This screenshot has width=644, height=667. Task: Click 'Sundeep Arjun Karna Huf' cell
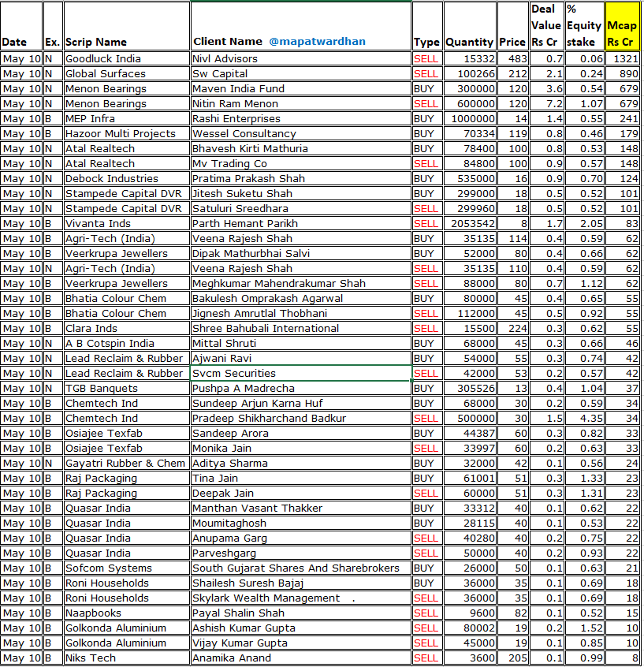click(x=301, y=403)
